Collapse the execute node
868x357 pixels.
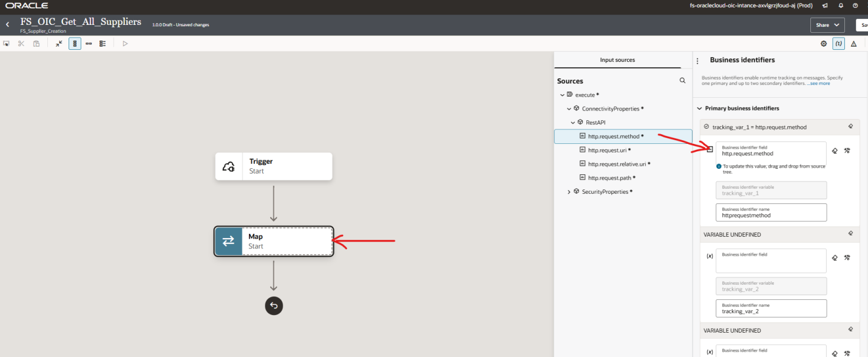point(562,95)
